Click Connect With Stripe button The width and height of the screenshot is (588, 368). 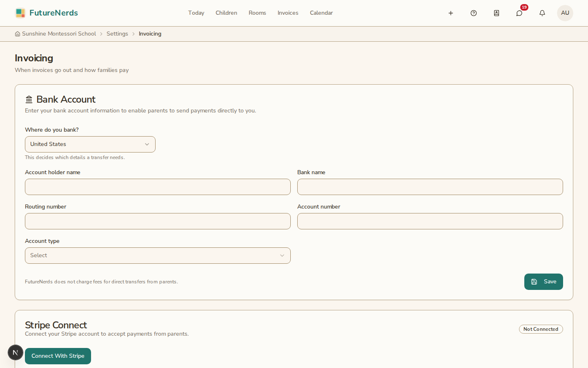(58, 356)
